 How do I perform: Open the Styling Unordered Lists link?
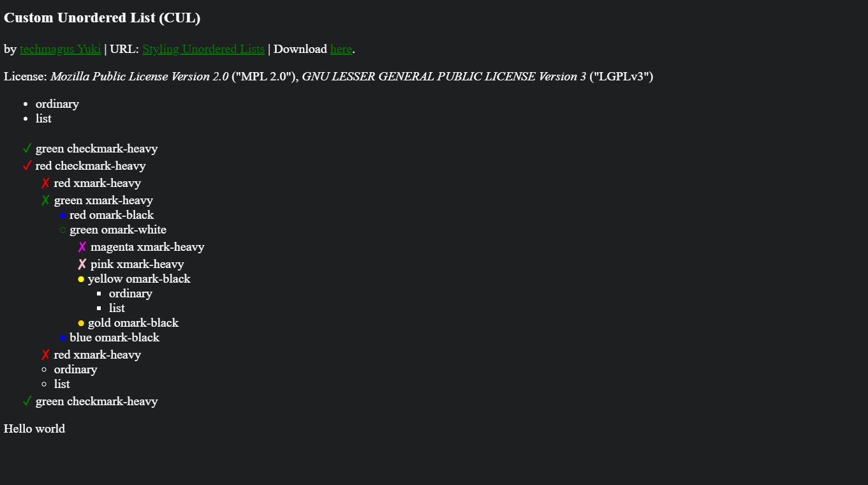[x=203, y=49]
